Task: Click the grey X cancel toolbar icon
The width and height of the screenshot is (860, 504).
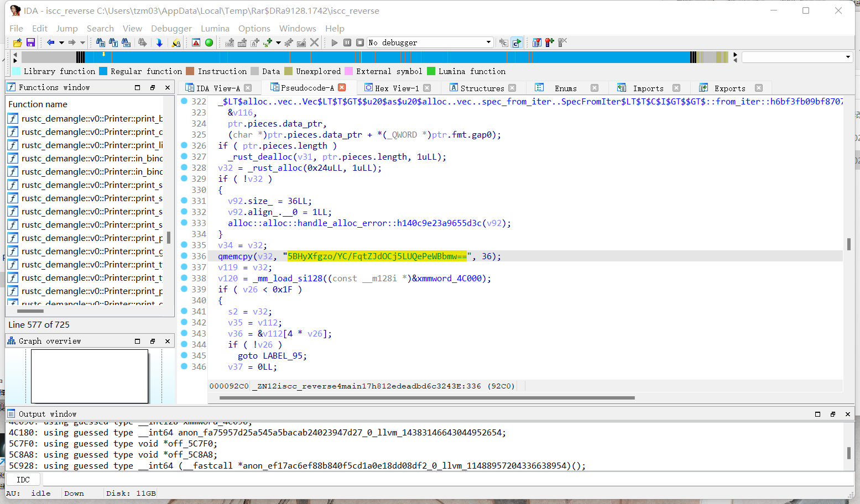Action: pos(314,43)
